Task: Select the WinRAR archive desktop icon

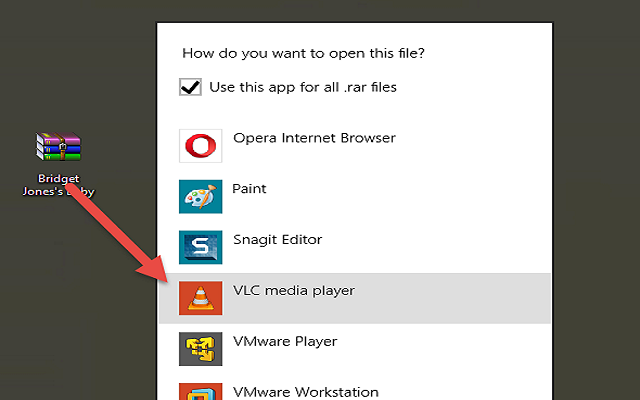Action: point(58,148)
